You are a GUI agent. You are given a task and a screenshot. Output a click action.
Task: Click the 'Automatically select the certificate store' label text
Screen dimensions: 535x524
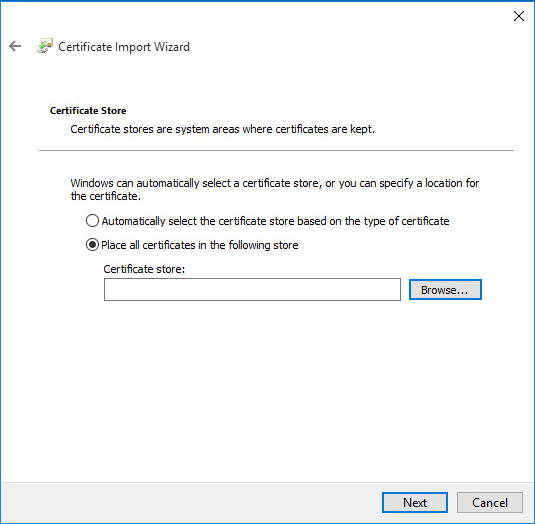275,221
